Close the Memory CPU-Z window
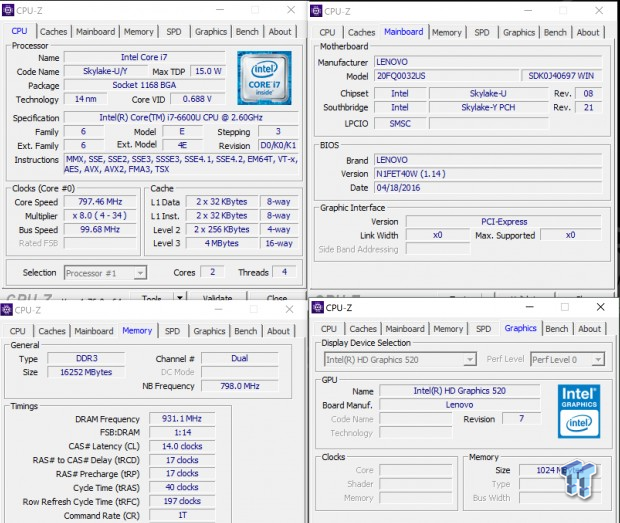Screen dimensions: 620x523 [x=289, y=309]
